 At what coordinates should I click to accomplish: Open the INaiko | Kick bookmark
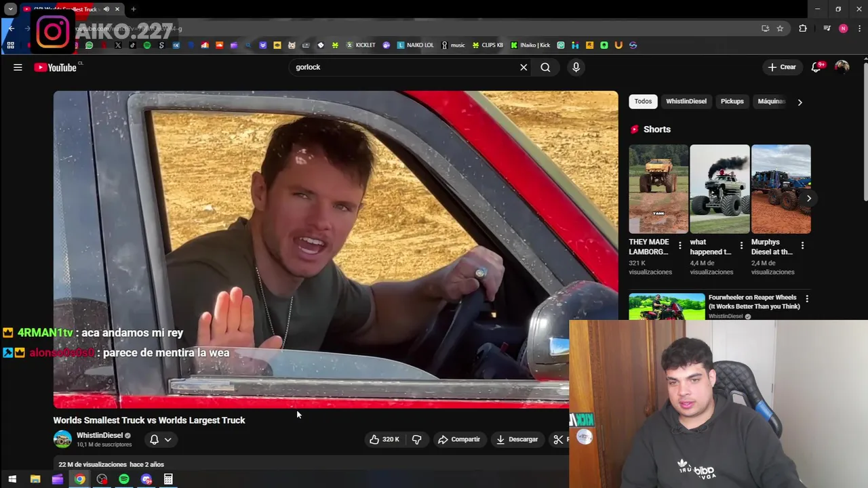[530, 45]
